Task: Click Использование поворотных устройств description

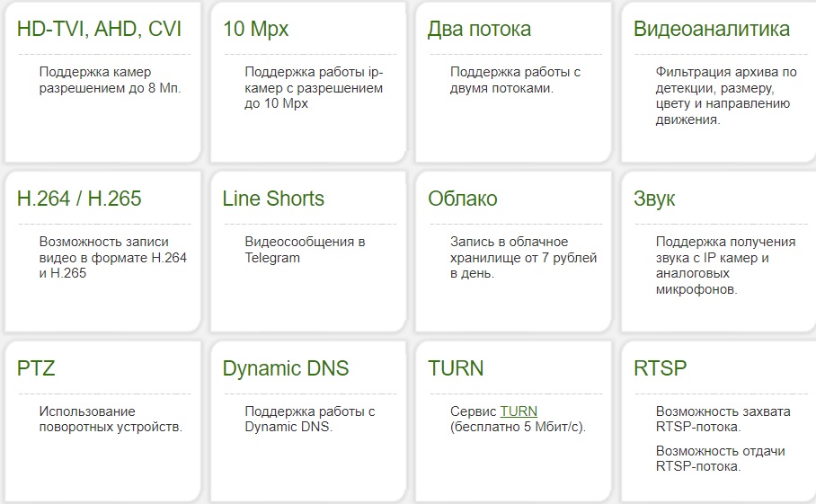Action: coord(111,420)
